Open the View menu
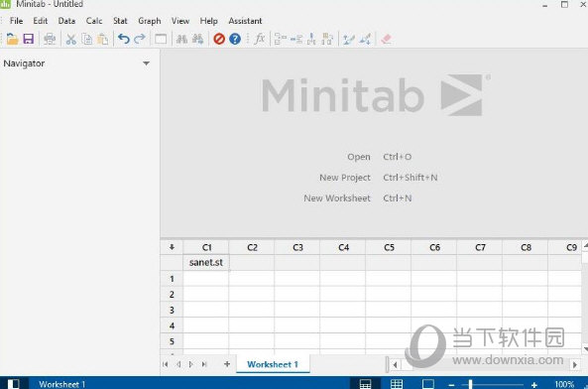Viewport: 588px width, 389px height. 180,21
